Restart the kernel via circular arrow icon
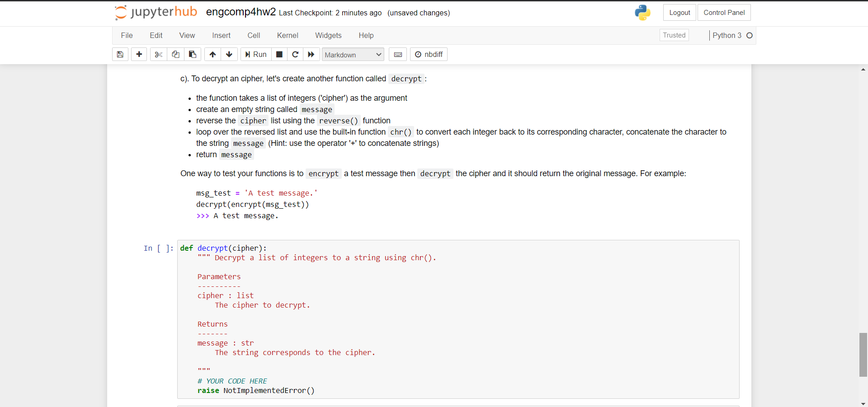The height and width of the screenshot is (407, 868). (x=295, y=54)
